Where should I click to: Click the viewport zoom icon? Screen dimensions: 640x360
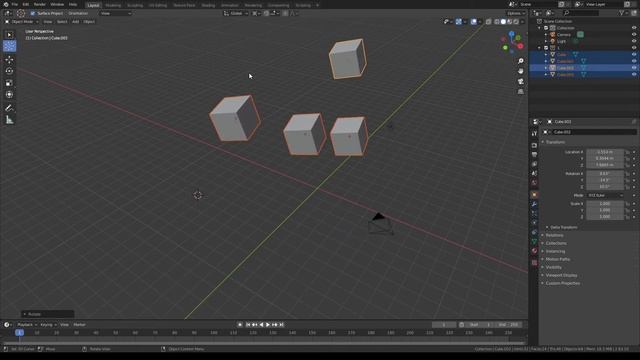[520, 61]
